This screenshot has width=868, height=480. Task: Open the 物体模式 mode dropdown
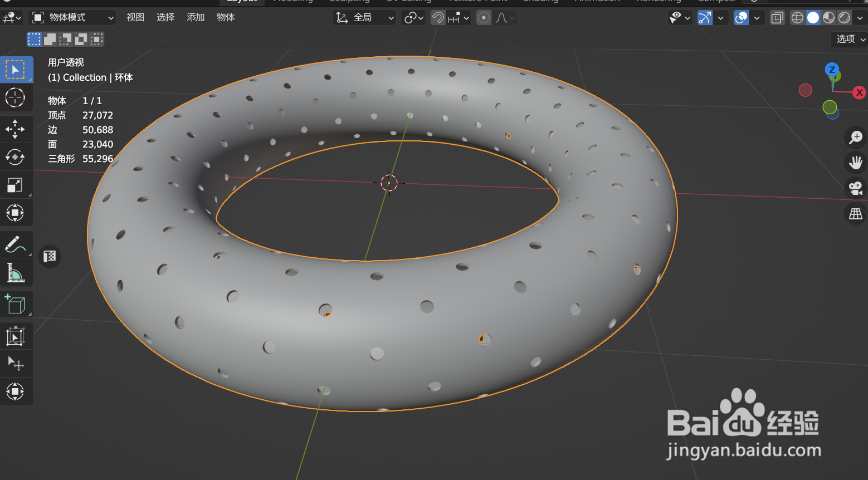tap(72, 18)
